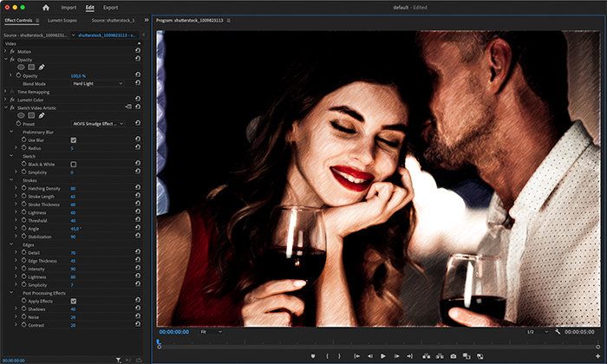Select rectangle mask tool under Opacity
Image resolution: width=607 pixels, height=364 pixels.
pos(31,68)
